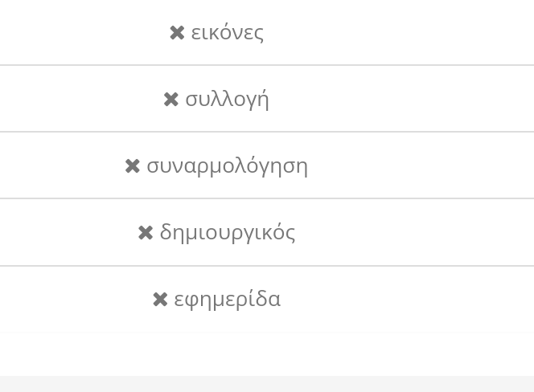
Task: Select the εικόνες tag text
Action: tap(228, 33)
